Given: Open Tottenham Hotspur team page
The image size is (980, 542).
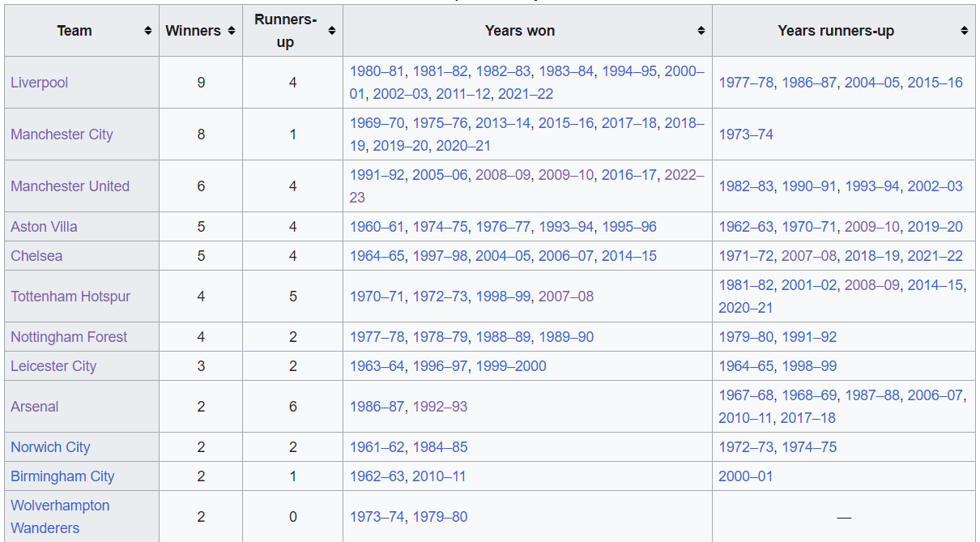Looking at the screenshot, I should (70, 297).
